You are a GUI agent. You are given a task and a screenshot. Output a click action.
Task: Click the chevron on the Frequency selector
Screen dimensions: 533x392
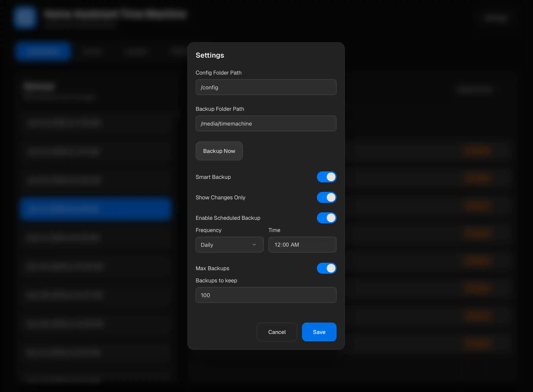tap(254, 245)
